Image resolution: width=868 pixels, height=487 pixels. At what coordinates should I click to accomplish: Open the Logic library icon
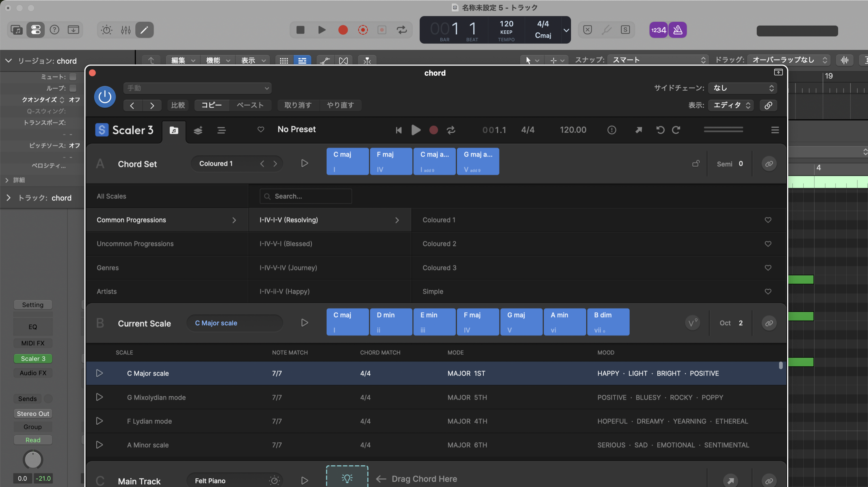(x=17, y=30)
